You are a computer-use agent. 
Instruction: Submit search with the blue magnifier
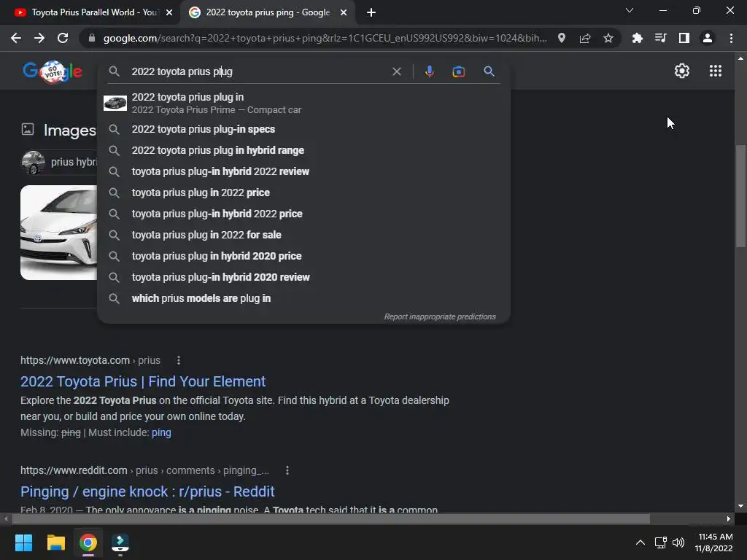coord(489,71)
